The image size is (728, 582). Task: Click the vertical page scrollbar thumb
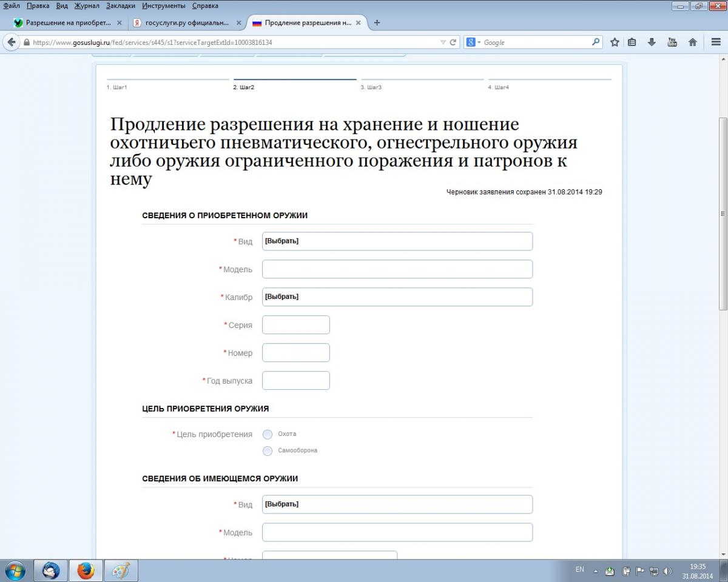point(723,212)
